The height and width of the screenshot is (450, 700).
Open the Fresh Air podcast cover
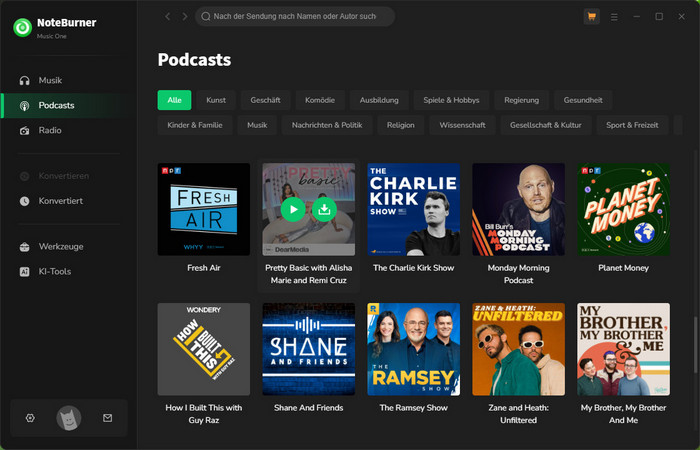click(x=204, y=209)
